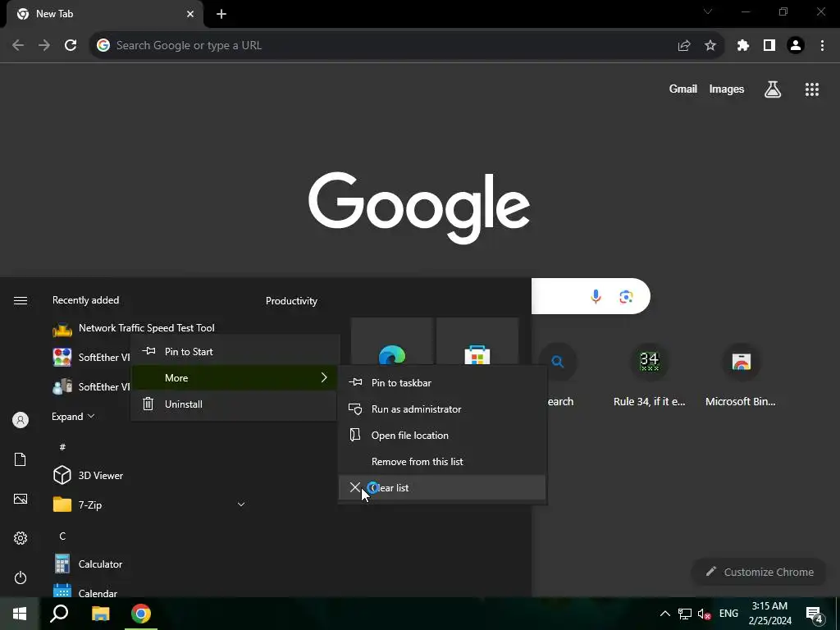Screen dimensions: 840x630
Task: Open Chrome profile avatar
Action: coord(796,46)
